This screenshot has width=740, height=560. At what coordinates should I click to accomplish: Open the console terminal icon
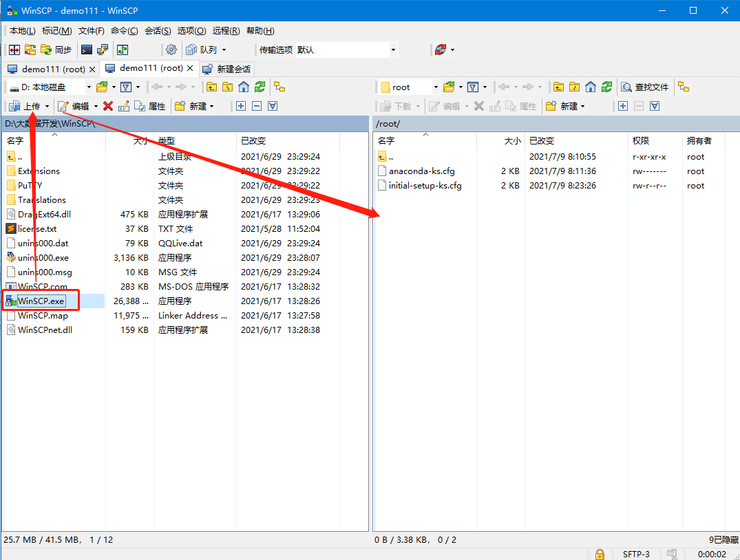pyautogui.click(x=87, y=50)
